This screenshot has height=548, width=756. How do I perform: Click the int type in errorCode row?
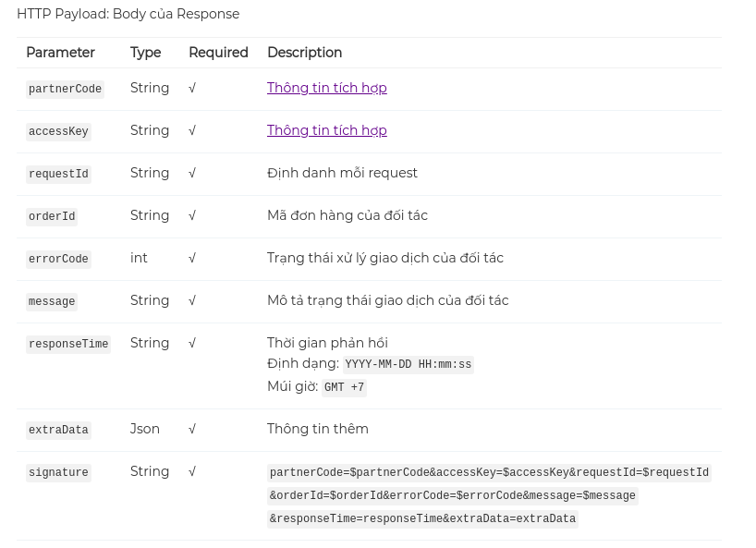pyautogui.click(x=139, y=258)
